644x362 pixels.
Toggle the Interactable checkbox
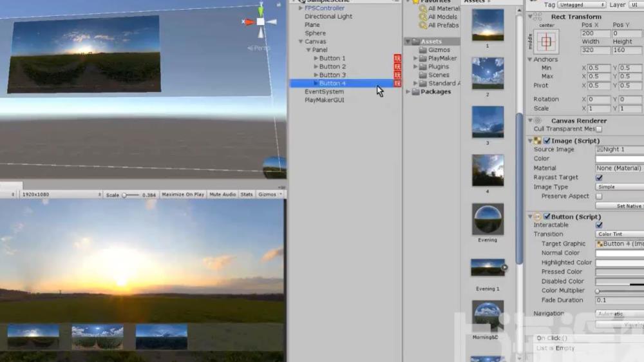pyautogui.click(x=599, y=225)
